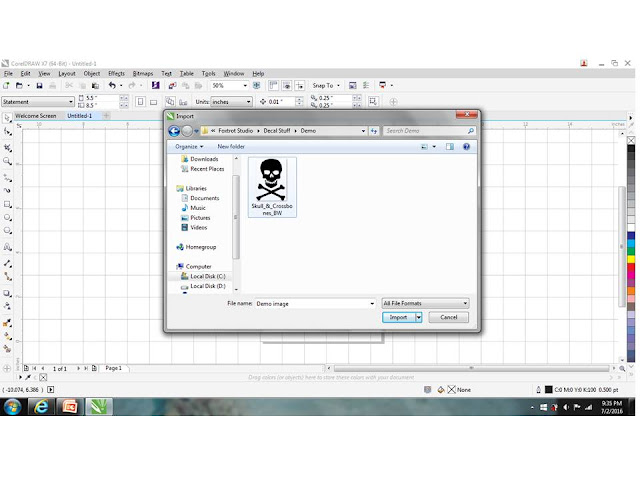Select the Shape edit tool
The height and width of the screenshot is (480, 640).
(7, 131)
